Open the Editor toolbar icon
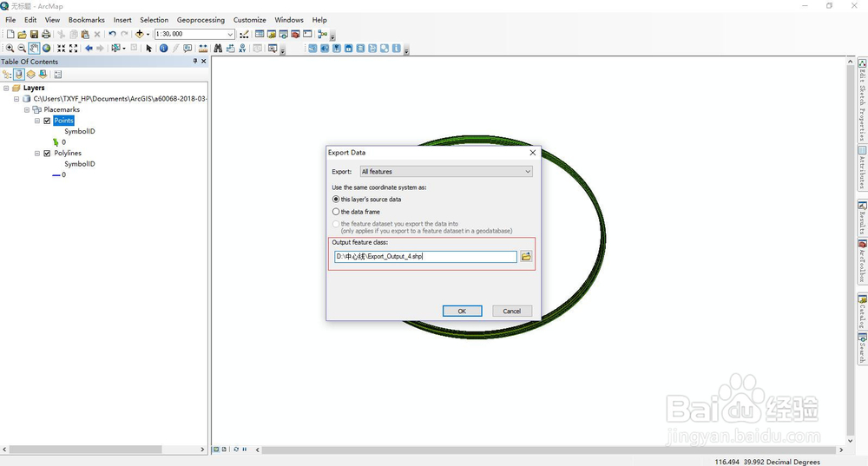The width and height of the screenshot is (868, 466). click(244, 35)
